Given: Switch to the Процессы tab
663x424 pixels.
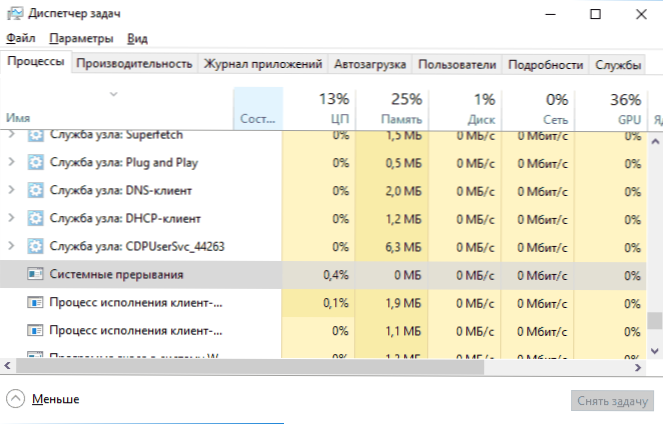Looking at the screenshot, I should pos(36,62).
